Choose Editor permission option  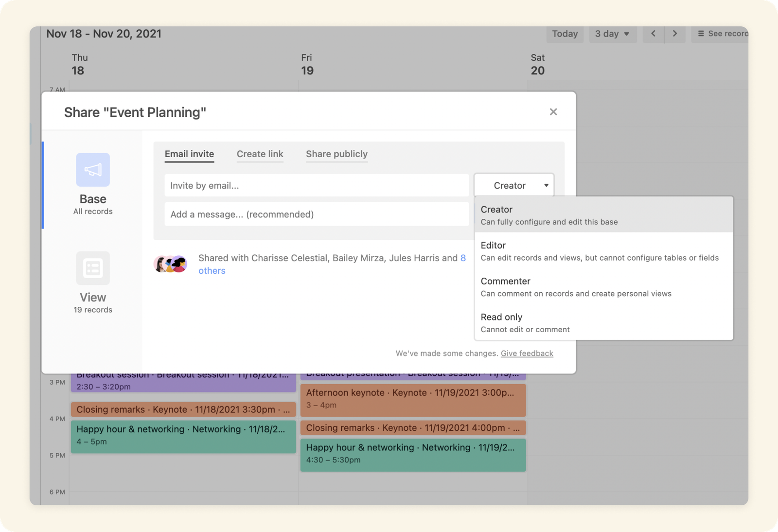[603, 251]
